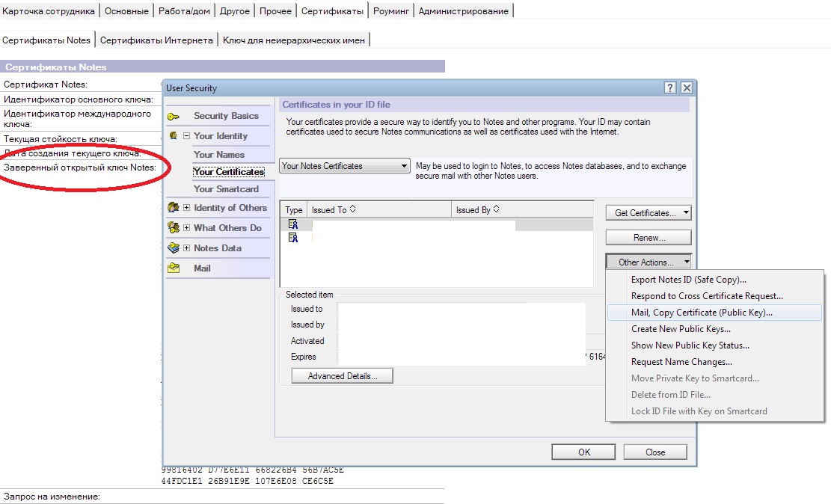
Task: Select the first certificate row icon
Action: click(x=293, y=224)
